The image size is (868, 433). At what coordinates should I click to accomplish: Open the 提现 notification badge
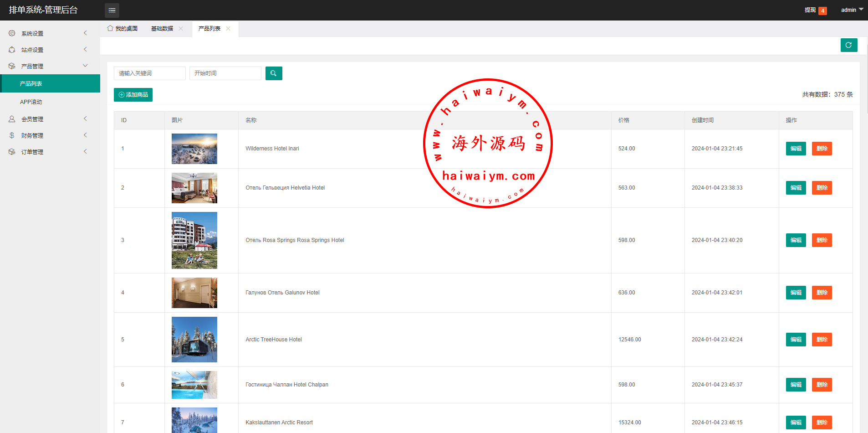[x=822, y=10]
